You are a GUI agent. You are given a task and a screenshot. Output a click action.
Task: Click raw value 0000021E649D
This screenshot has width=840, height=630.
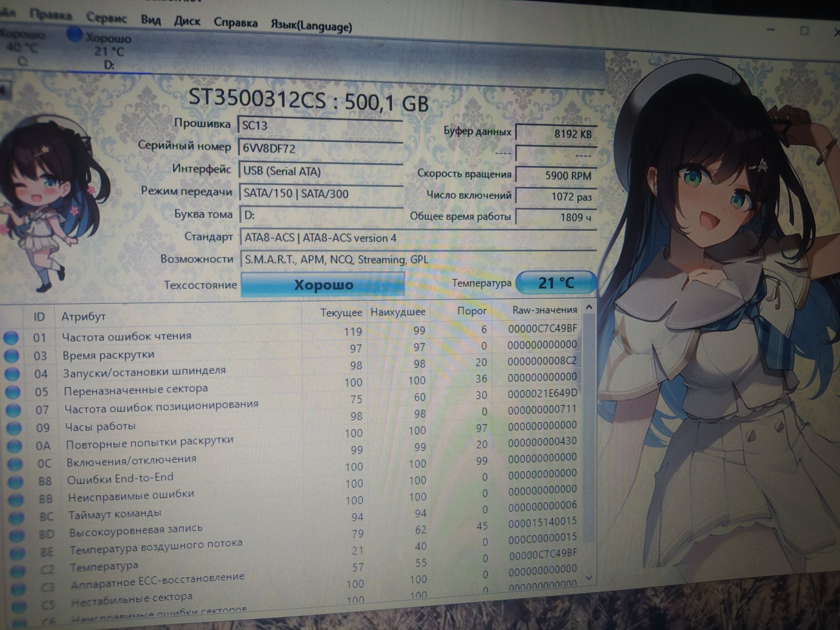[x=542, y=393]
